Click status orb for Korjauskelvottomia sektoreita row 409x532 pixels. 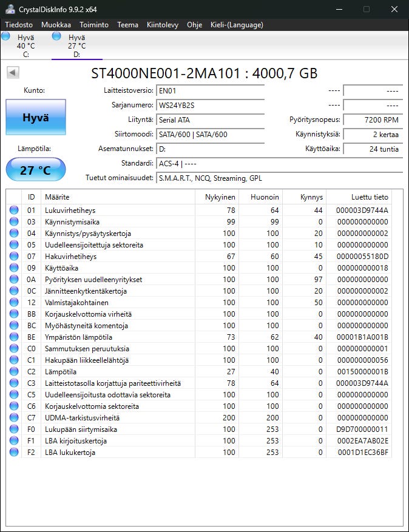(14, 406)
